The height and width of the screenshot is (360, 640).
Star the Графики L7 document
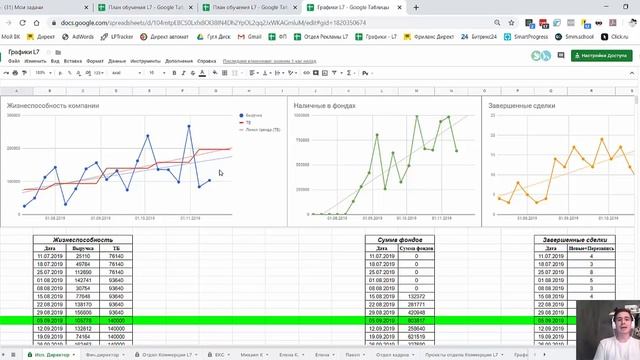[48, 52]
